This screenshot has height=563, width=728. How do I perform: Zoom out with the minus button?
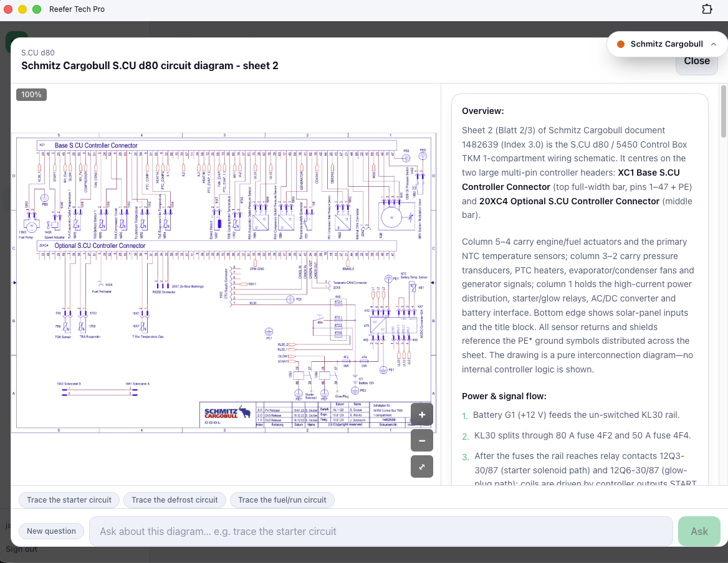tap(421, 440)
